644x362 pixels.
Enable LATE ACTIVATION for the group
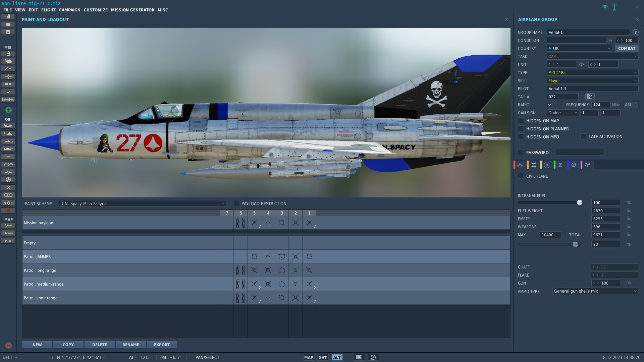(x=583, y=136)
